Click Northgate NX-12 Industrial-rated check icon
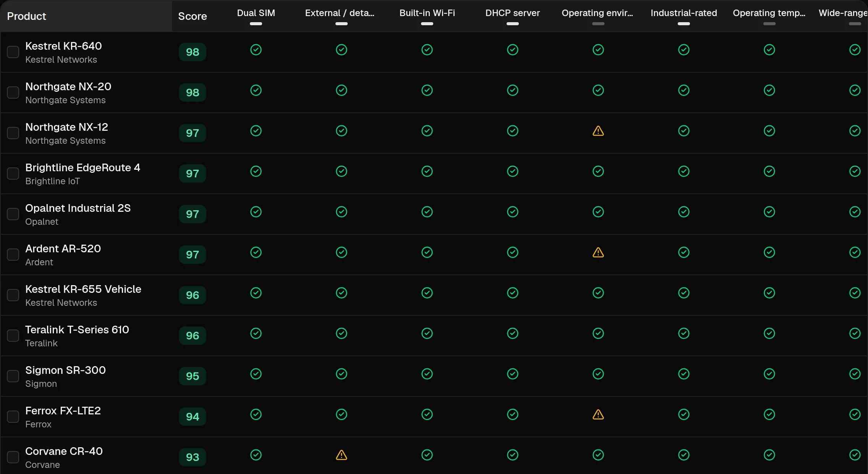 pos(684,131)
